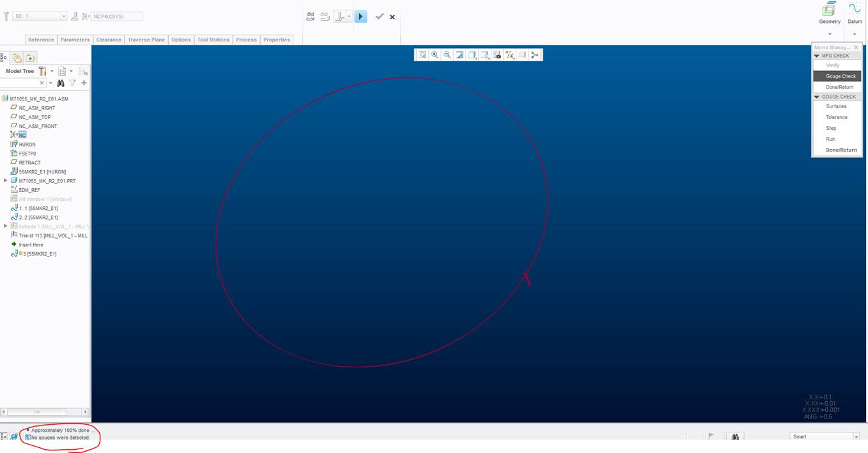Click the CL data display icon labeled CLDT
Viewport: 868px width, 453px height.
pyautogui.click(x=311, y=17)
